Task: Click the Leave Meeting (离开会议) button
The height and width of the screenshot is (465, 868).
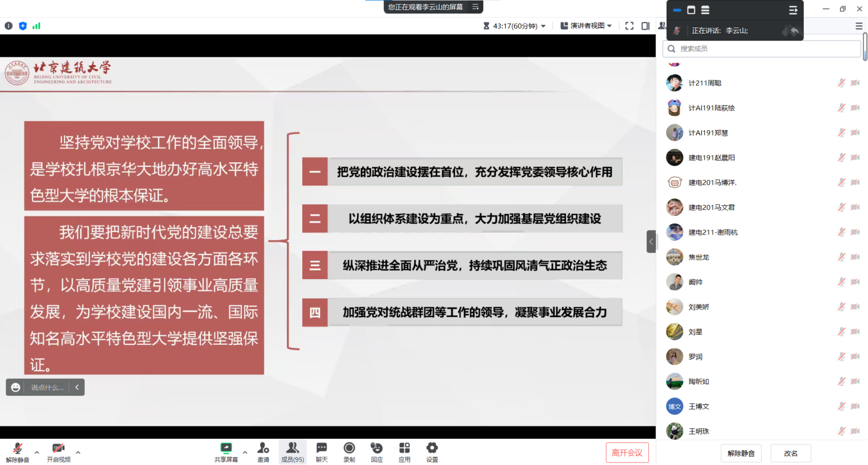Action: click(x=627, y=452)
